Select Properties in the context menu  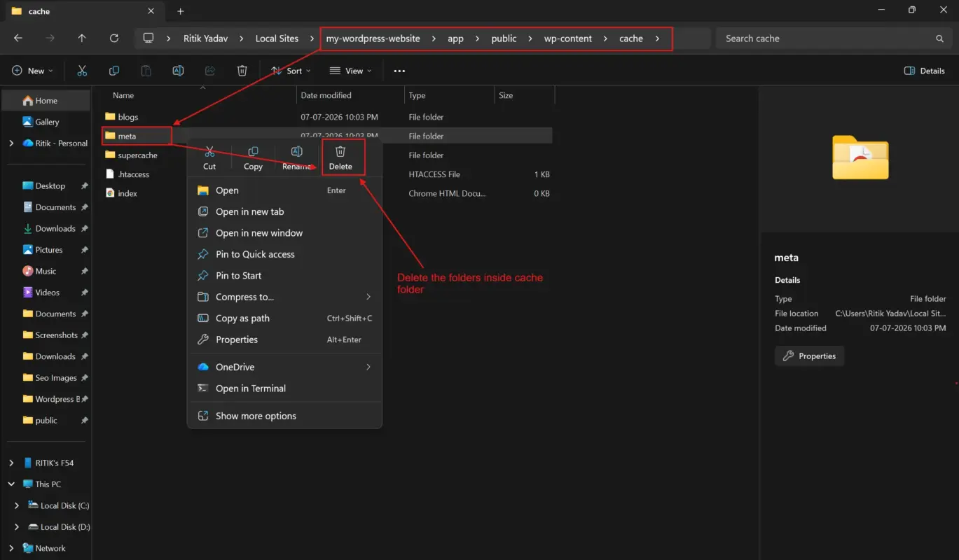point(284,339)
